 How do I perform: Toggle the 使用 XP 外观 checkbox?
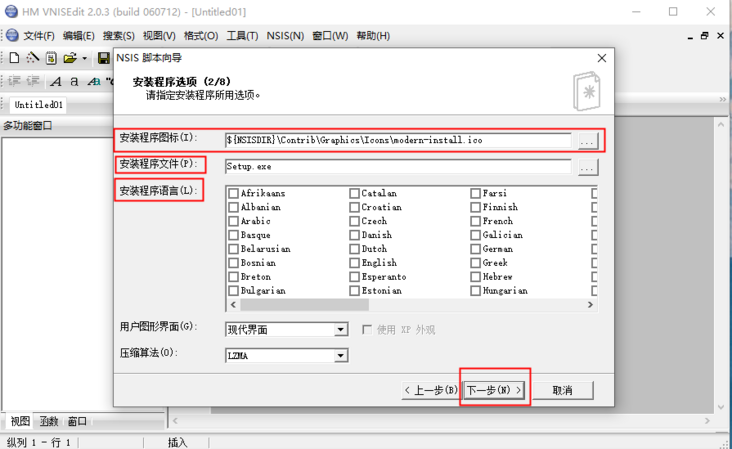[x=367, y=330]
